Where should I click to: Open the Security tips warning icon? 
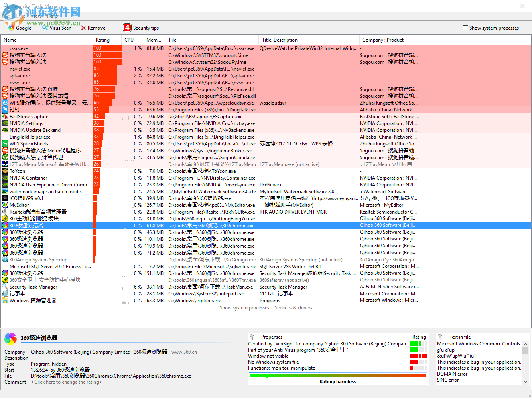(x=127, y=28)
